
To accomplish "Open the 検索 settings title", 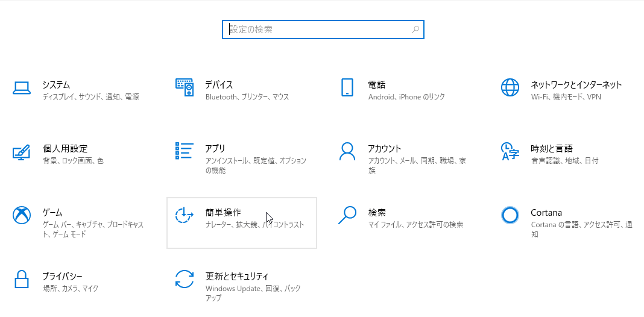I will click(x=377, y=213).
